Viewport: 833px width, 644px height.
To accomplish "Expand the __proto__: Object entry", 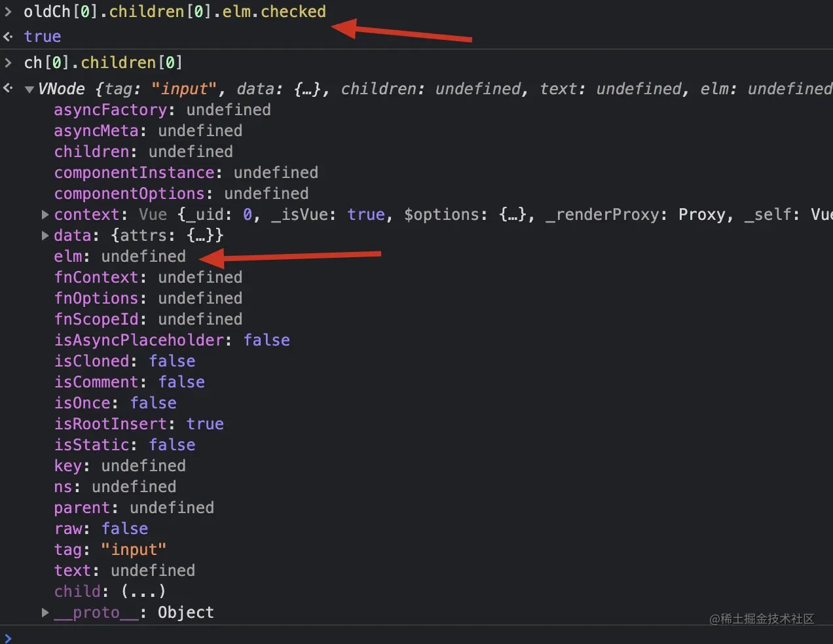I will point(45,613).
